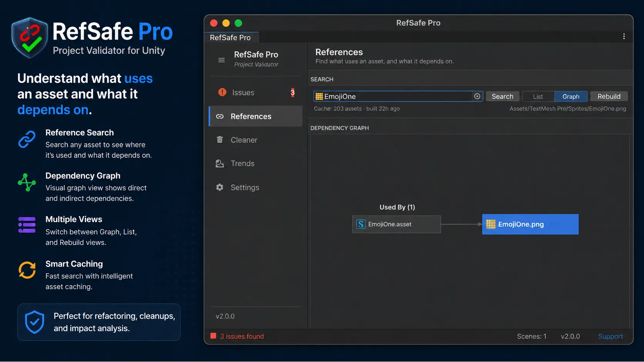Go to References in sidebar
Screen dimensions: 644x362
click(x=256, y=116)
